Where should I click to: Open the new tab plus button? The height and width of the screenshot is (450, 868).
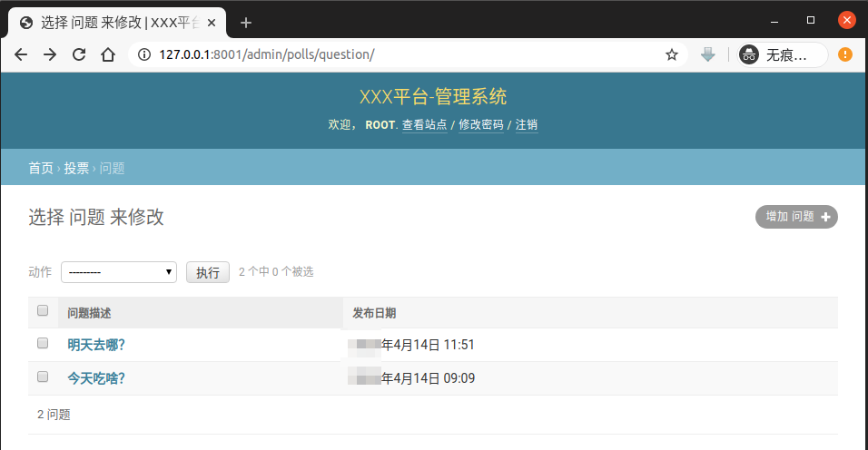pyautogui.click(x=245, y=23)
